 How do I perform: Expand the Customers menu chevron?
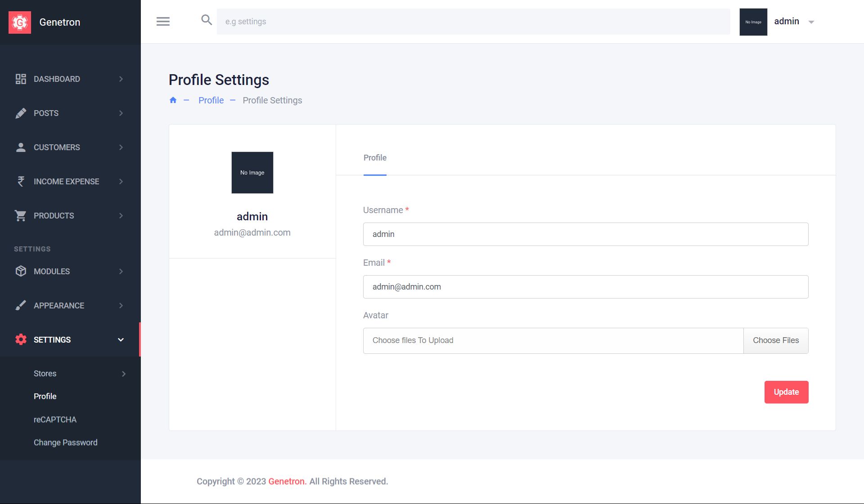point(121,147)
